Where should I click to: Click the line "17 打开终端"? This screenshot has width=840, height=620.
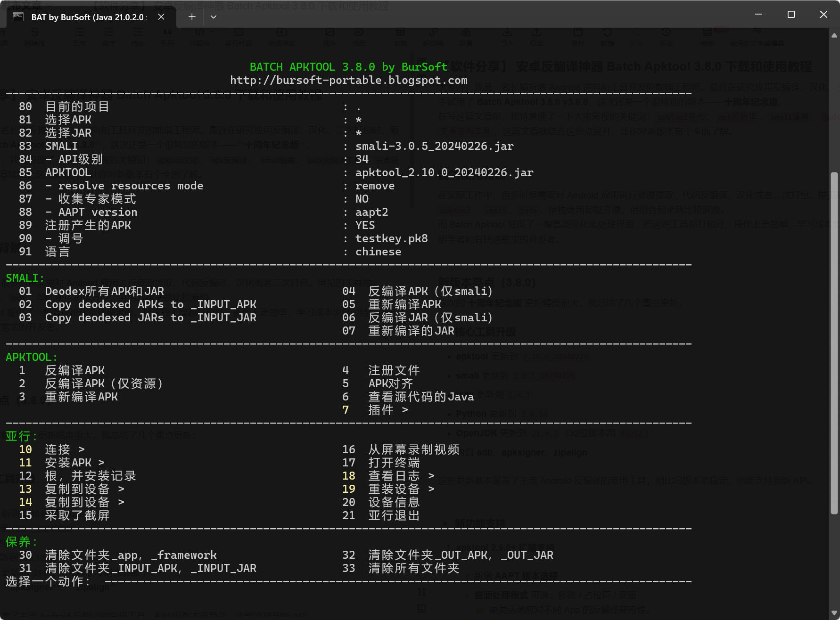click(381, 463)
